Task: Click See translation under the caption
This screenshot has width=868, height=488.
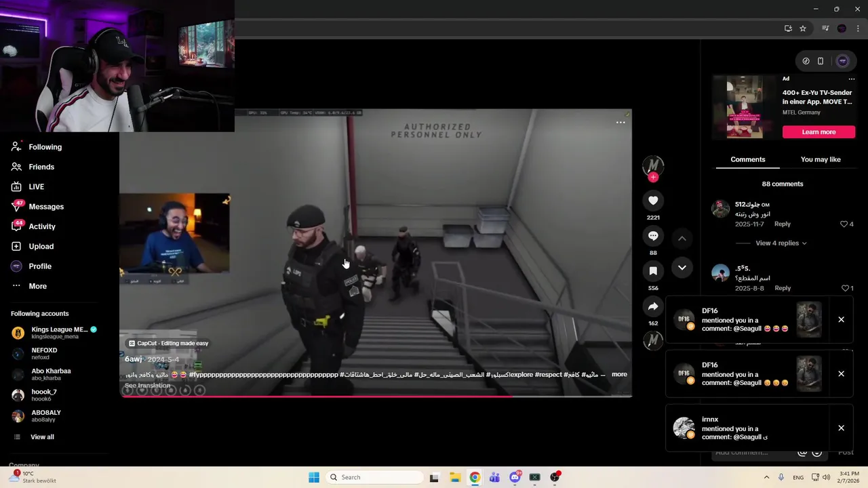Action: (147, 386)
